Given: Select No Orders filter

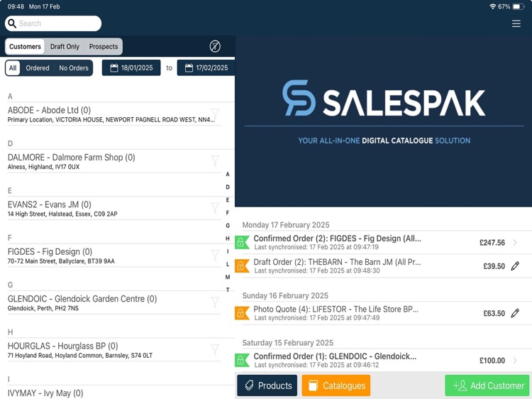Looking at the screenshot, I should [x=74, y=68].
